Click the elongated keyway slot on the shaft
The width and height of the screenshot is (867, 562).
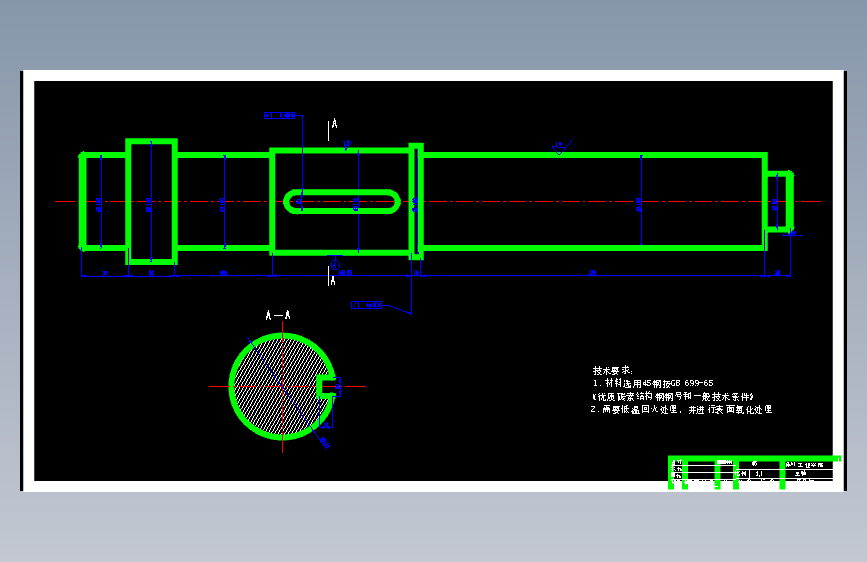342,201
